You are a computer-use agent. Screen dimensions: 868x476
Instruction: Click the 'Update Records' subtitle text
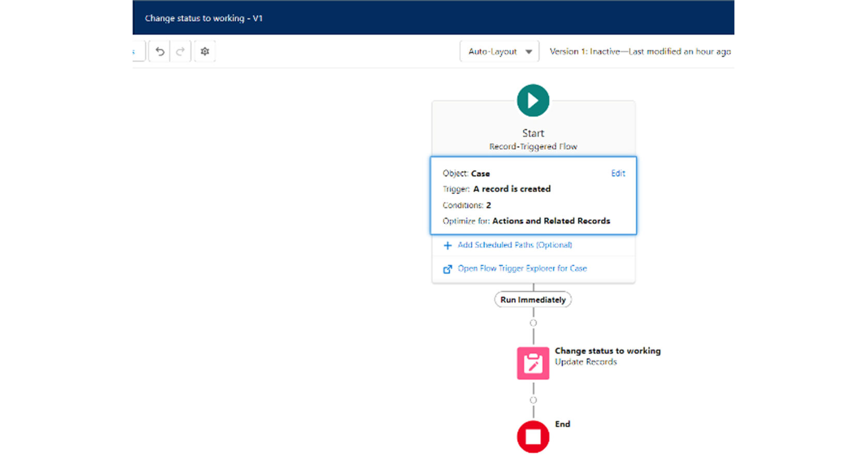pos(586,362)
